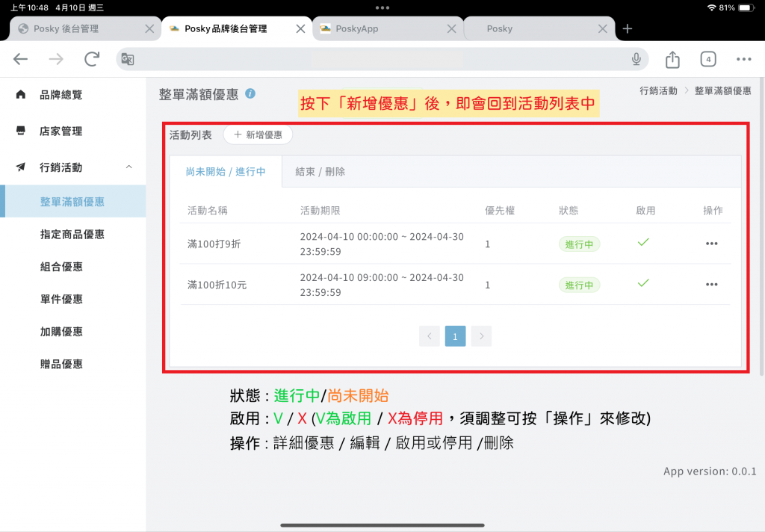Click the 優先權 column header

(500, 211)
